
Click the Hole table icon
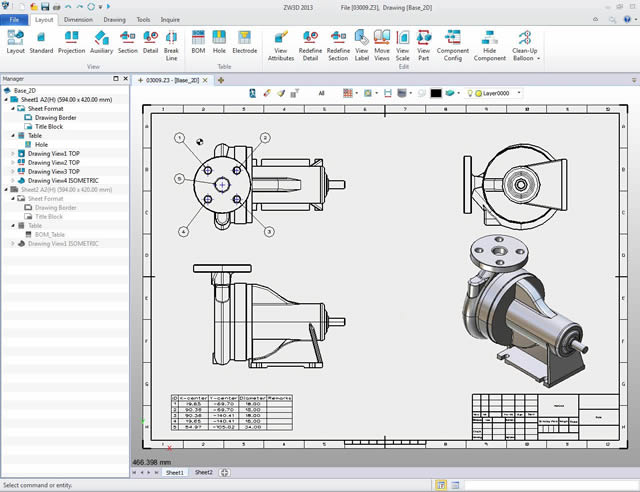point(219,39)
